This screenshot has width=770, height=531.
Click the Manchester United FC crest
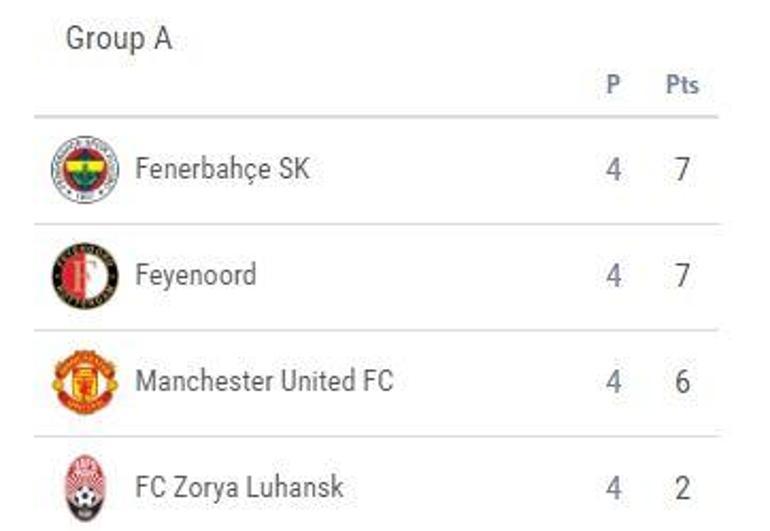[85, 382]
